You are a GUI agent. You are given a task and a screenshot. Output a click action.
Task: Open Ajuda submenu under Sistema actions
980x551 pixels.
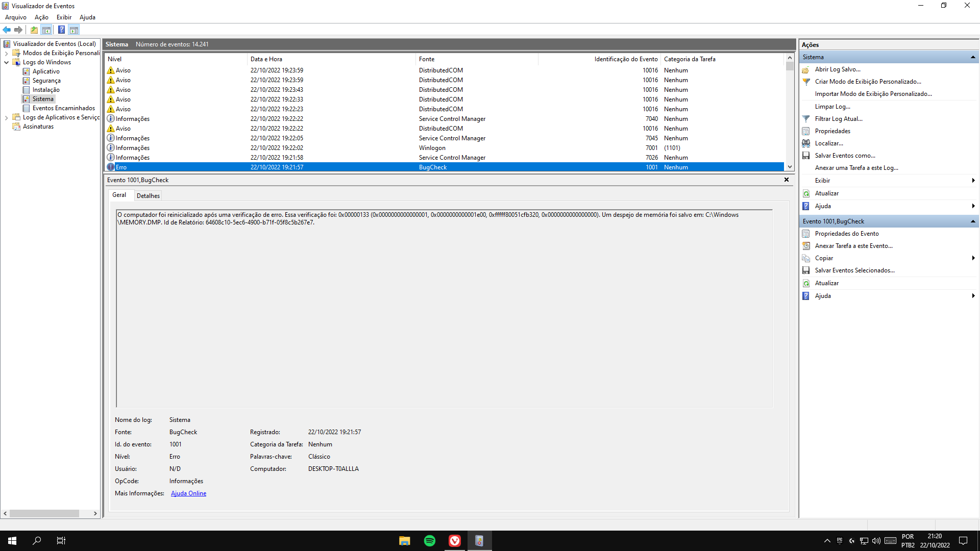[x=889, y=206]
